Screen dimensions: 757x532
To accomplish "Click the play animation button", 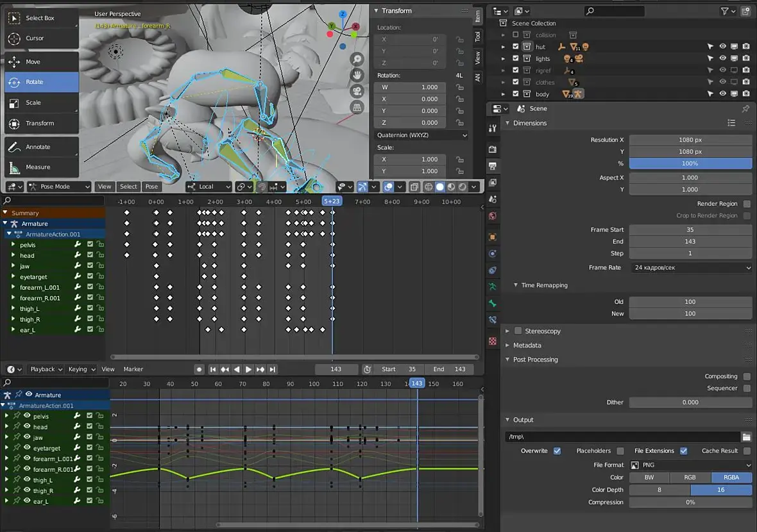I will [249, 369].
